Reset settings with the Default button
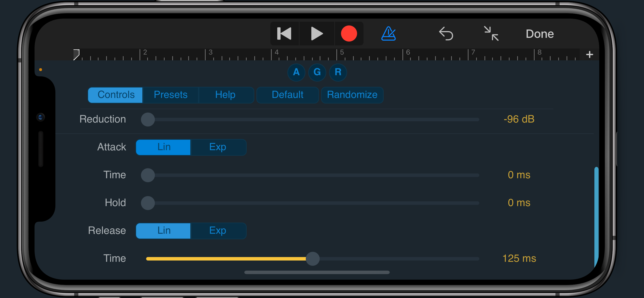 (287, 95)
